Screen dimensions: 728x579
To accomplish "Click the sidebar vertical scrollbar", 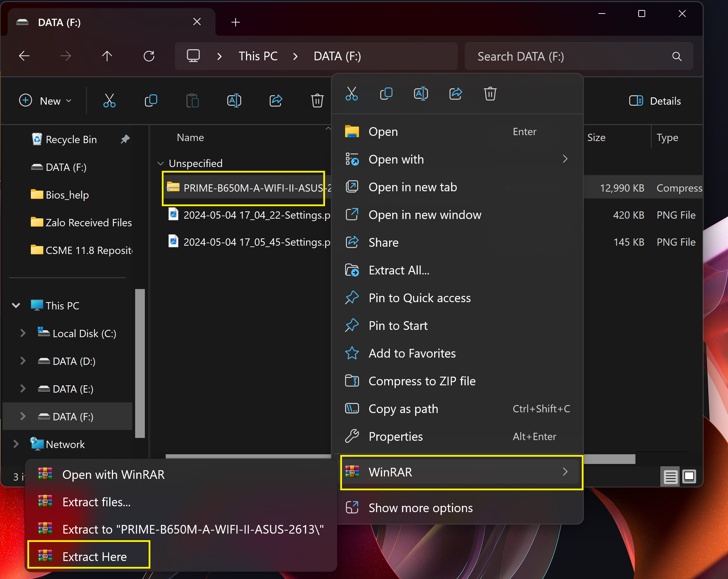I will [x=140, y=363].
